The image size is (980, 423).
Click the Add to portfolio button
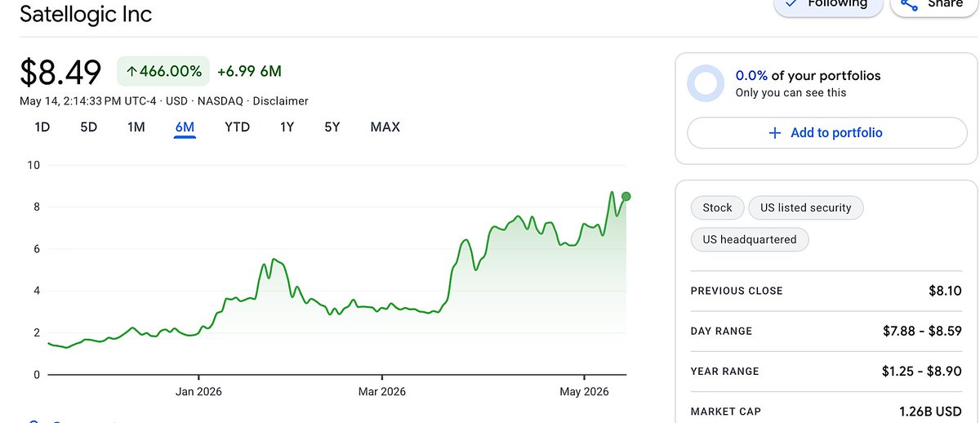(827, 133)
